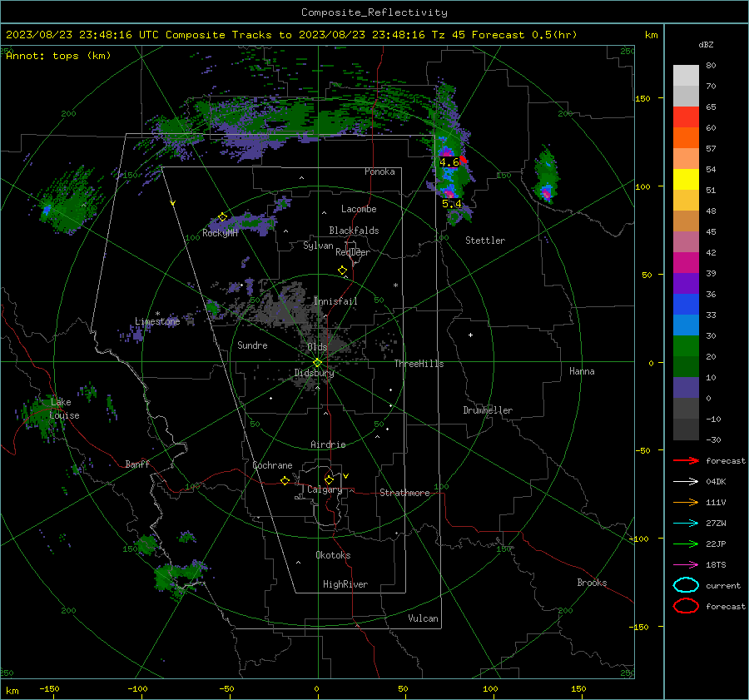This screenshot has height=700, width=749.
Task: Select the yellow diamond marker beside Cochrane
Action: 285,480
